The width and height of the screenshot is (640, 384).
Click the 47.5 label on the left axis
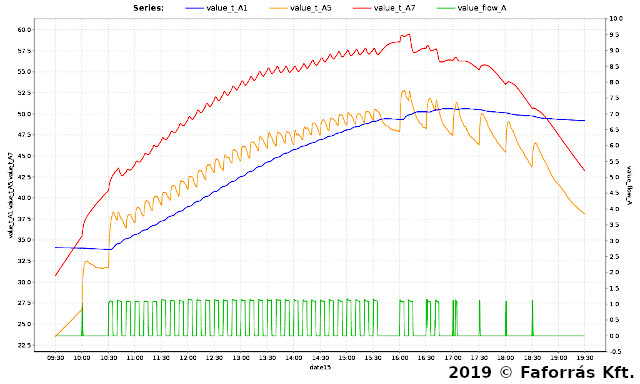[x=24, y=135]
